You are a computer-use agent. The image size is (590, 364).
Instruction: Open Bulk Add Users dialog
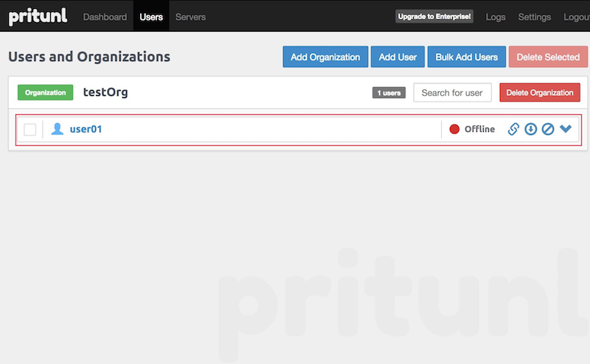tap(466, 57)
